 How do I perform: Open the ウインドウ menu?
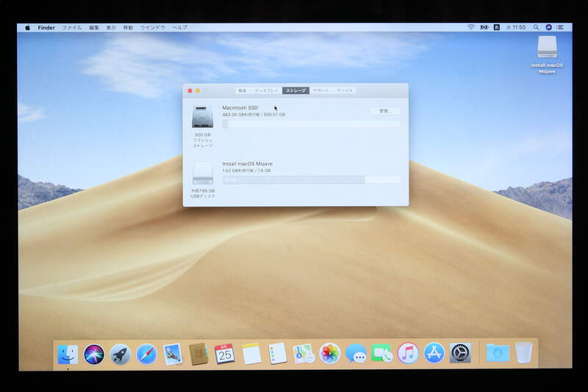[x=153, y=27]
